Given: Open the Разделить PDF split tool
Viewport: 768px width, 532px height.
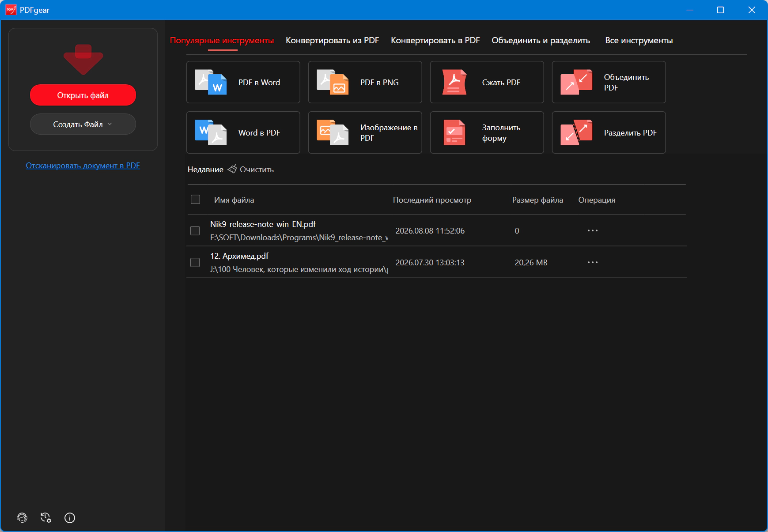Looking at the screenshot, I should point(609,132).
